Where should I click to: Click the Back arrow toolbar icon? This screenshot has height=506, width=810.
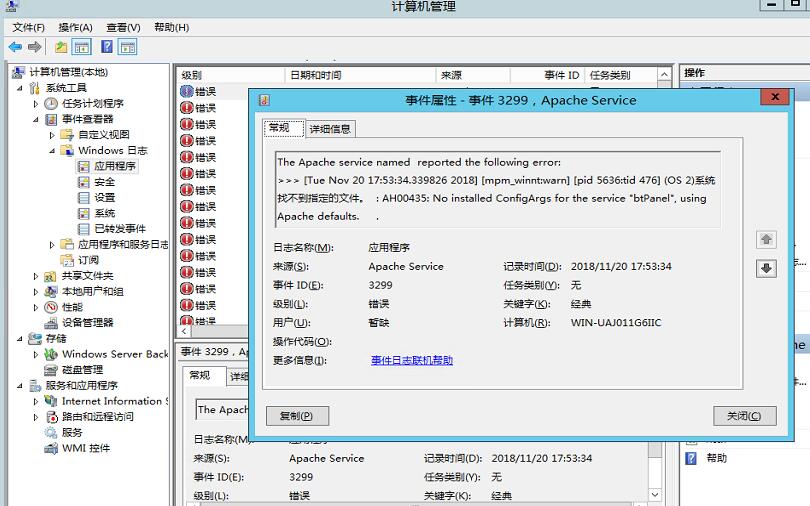click(x=15, y=48)
